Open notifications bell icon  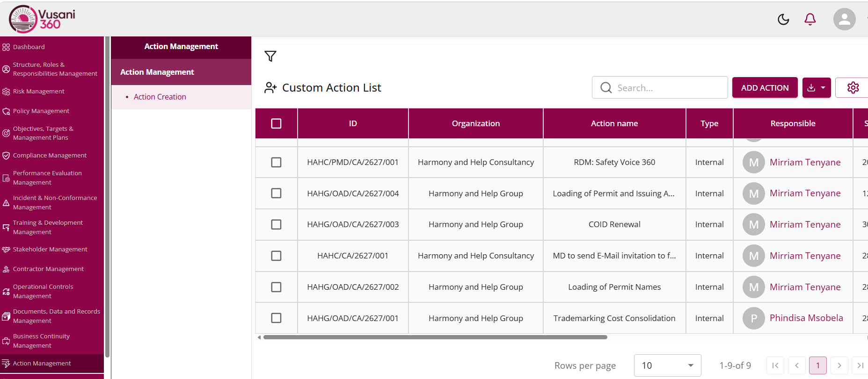[810, 19]
